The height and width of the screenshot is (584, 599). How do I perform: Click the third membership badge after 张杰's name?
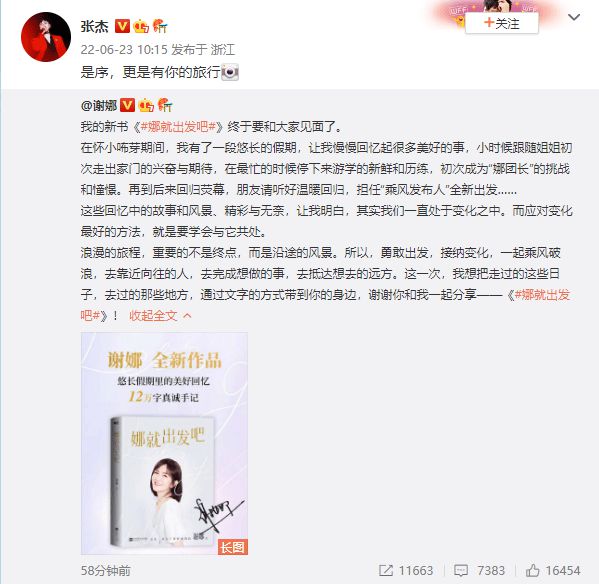pos(160,26)
